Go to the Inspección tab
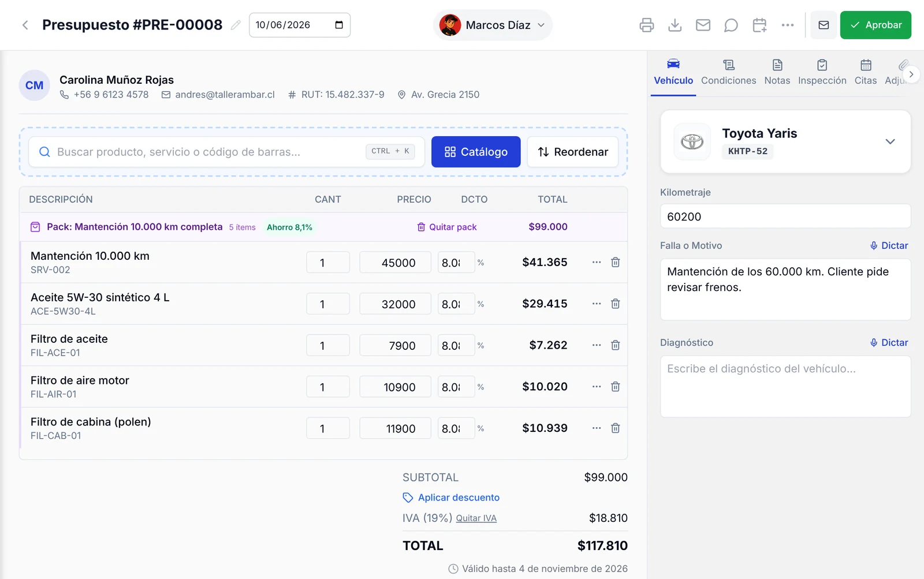 click(822, 73)
